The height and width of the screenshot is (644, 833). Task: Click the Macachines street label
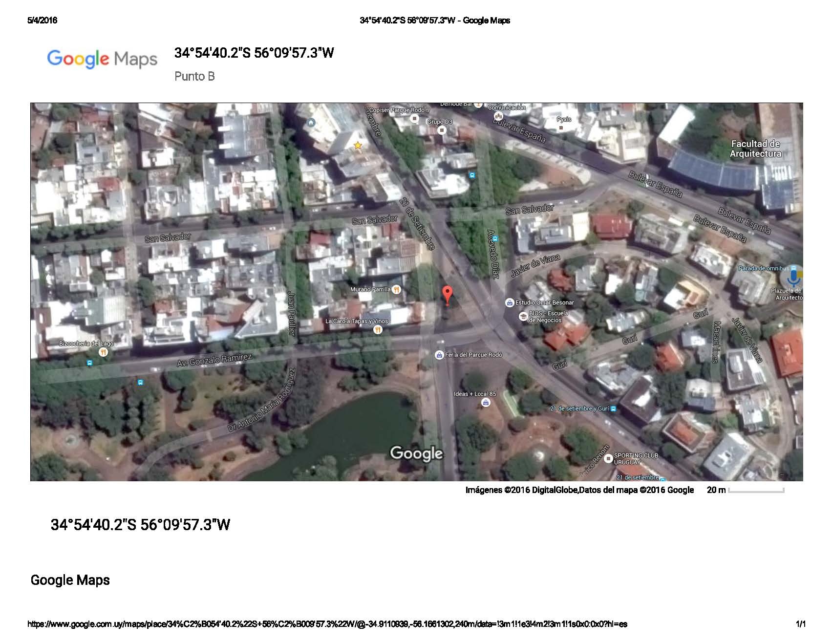[716, 342]
